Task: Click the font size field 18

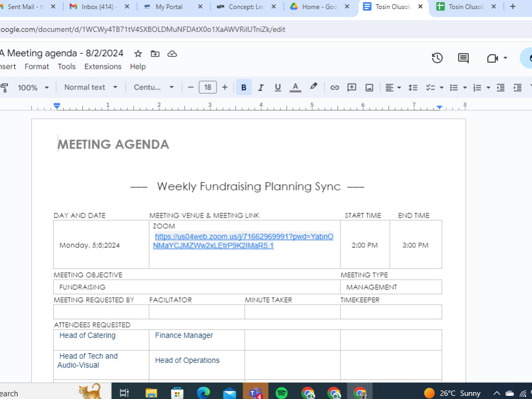Action: (207, 88)
